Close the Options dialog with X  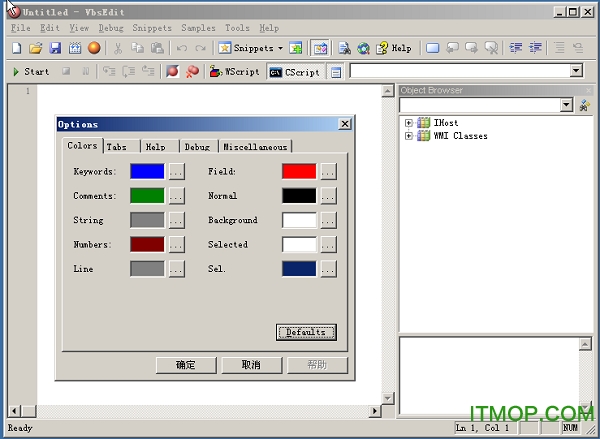coord(345,124)
